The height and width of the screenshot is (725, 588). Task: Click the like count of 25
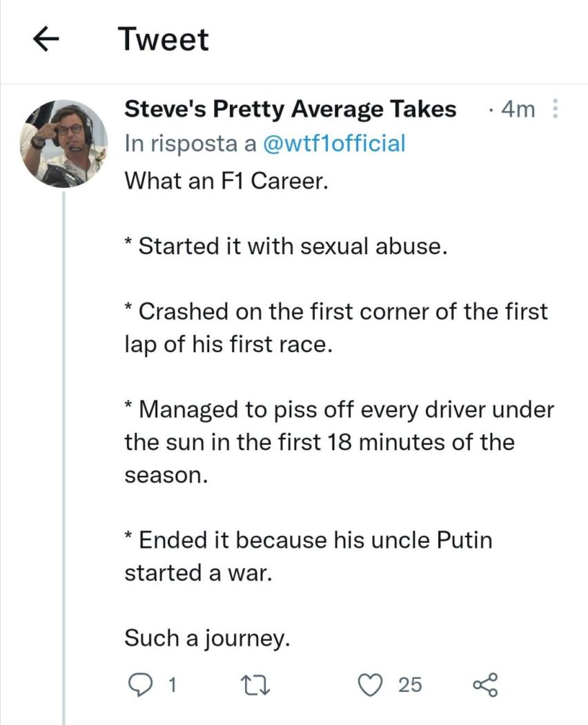(x=409, y=684)
